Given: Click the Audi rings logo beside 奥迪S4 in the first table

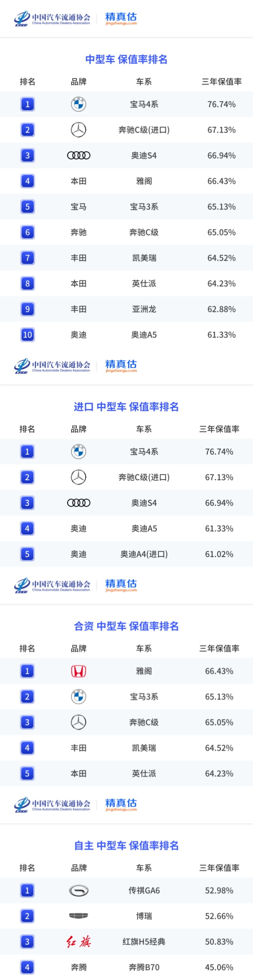Looking at the screenshot, I should pos(78,155).
